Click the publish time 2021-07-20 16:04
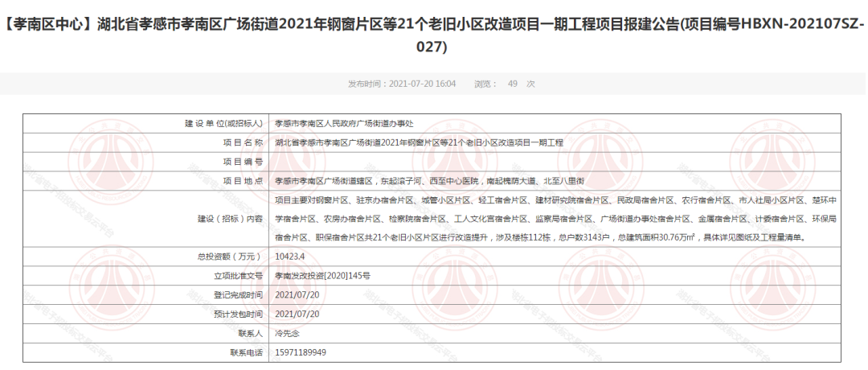Image resolution: width=868 pixels, height=370 pixels. tap(401, 84)
